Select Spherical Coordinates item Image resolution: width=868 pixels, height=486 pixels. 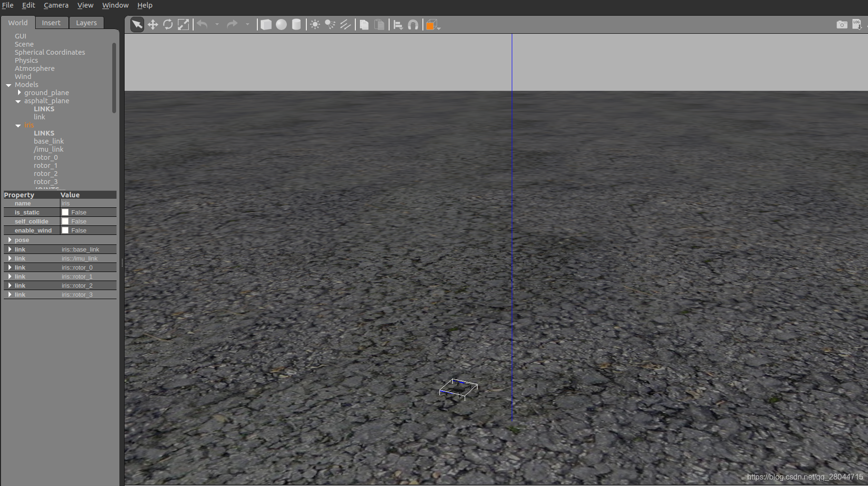coord(50,52)
